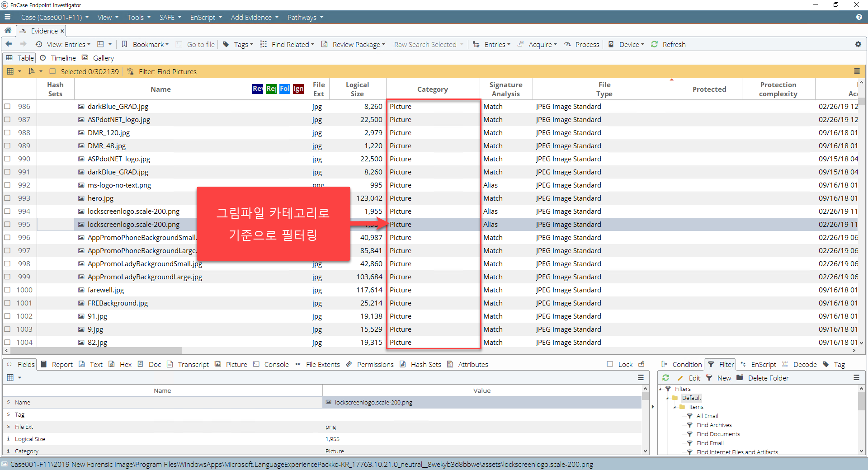Click the Back arrow in toolbar
Image resolution: width=868 pixels, height=470 pixels.
(9, 44)
